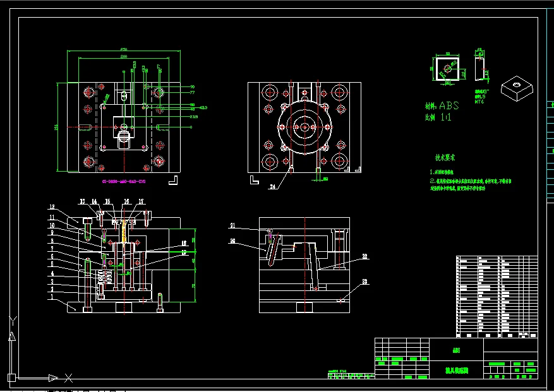Select part callout number 6
Screen dimensions: 554x392
(x=52, y=257)
